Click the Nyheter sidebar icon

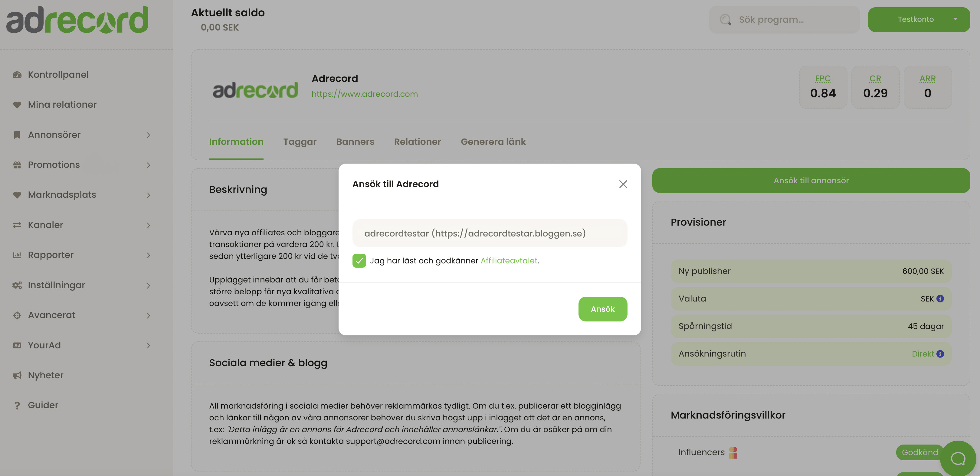(16, 375)
